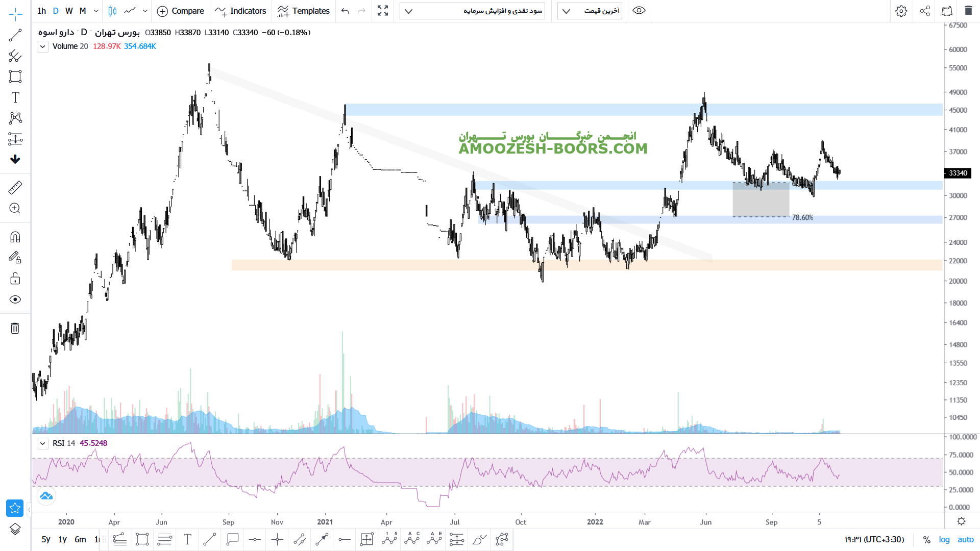Open the chart settings gear

click(x=901, y=11)
